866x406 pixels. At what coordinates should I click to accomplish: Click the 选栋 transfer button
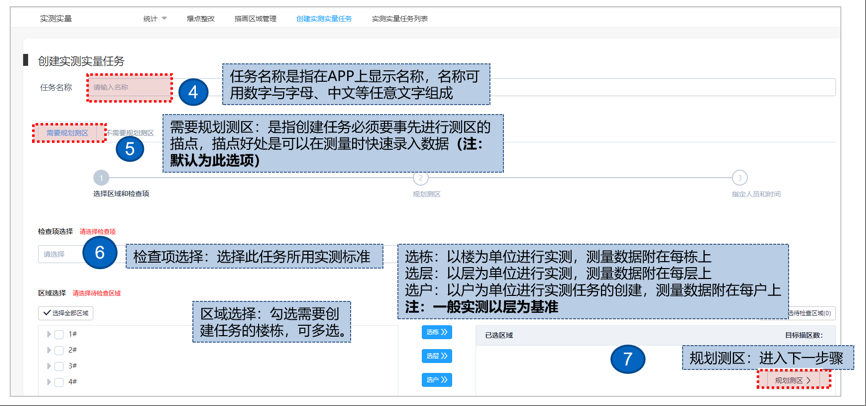point(437,332)
